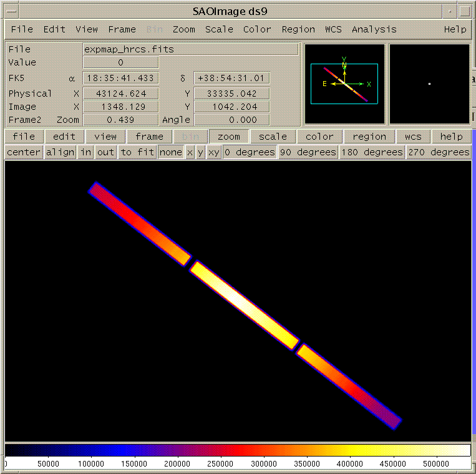The width and height of the screenshot is (476, 474).
Task: Click the lowercase frame button in buttonbar
Action: 149,137
